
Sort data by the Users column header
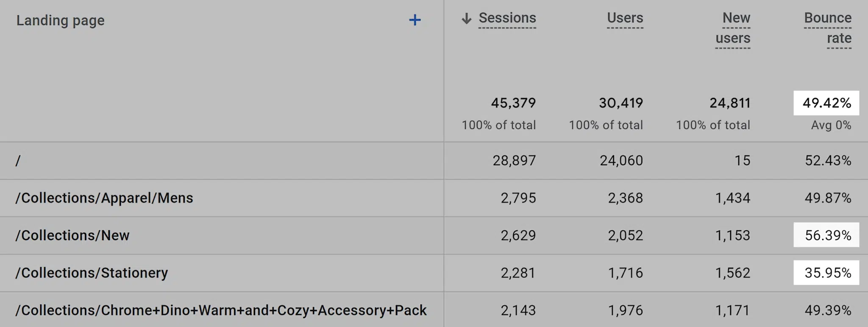[624, 18]
